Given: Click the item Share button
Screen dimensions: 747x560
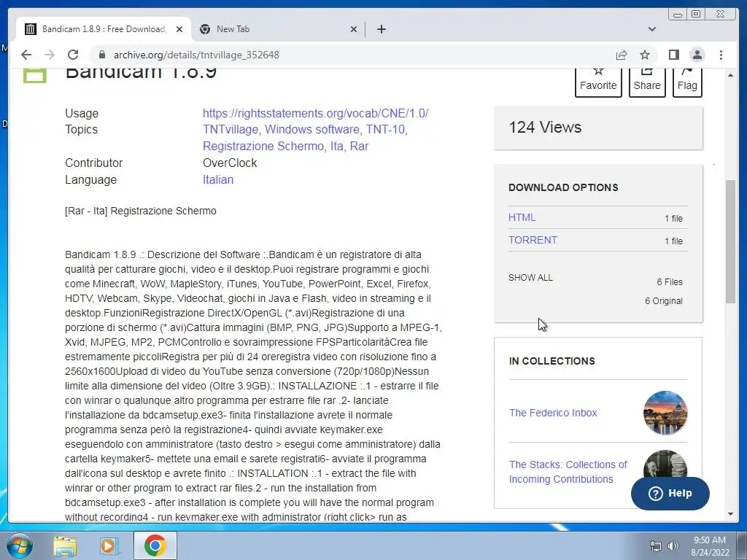Looking at the screenshot, I should pos(647,82).
